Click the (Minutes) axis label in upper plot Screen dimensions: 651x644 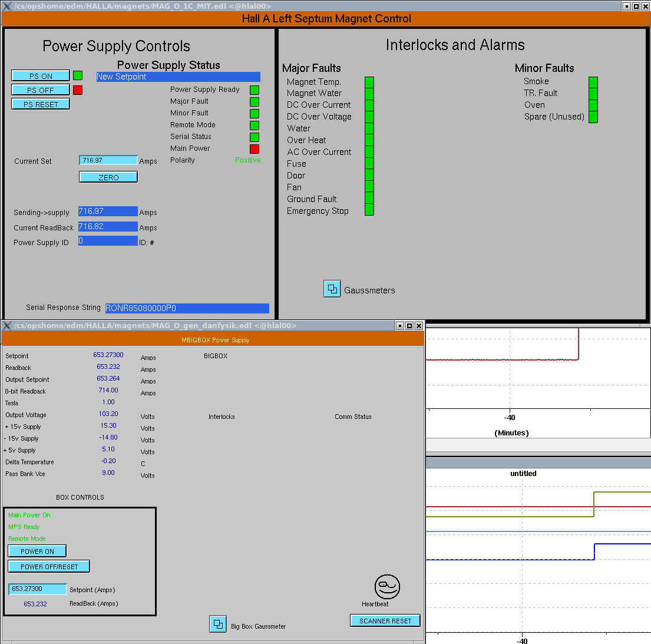(511, 433)
